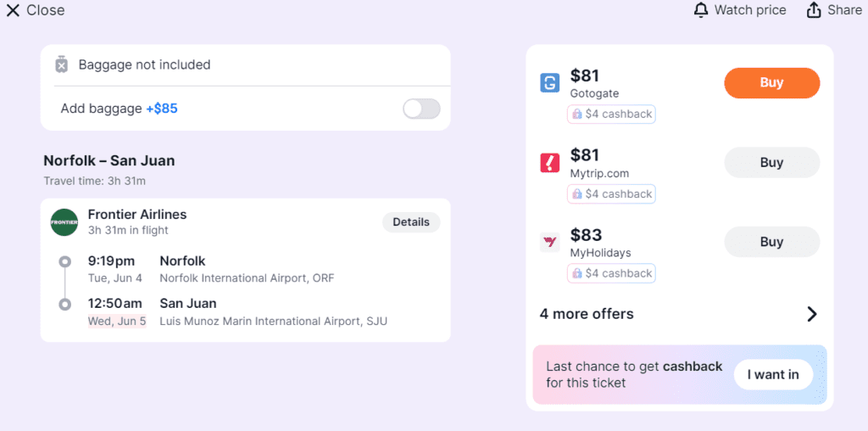Image resolution: width=868 pixels, height=431 pixels.
Task: Click the Share upload icon
Action: (x=813, y=10)
